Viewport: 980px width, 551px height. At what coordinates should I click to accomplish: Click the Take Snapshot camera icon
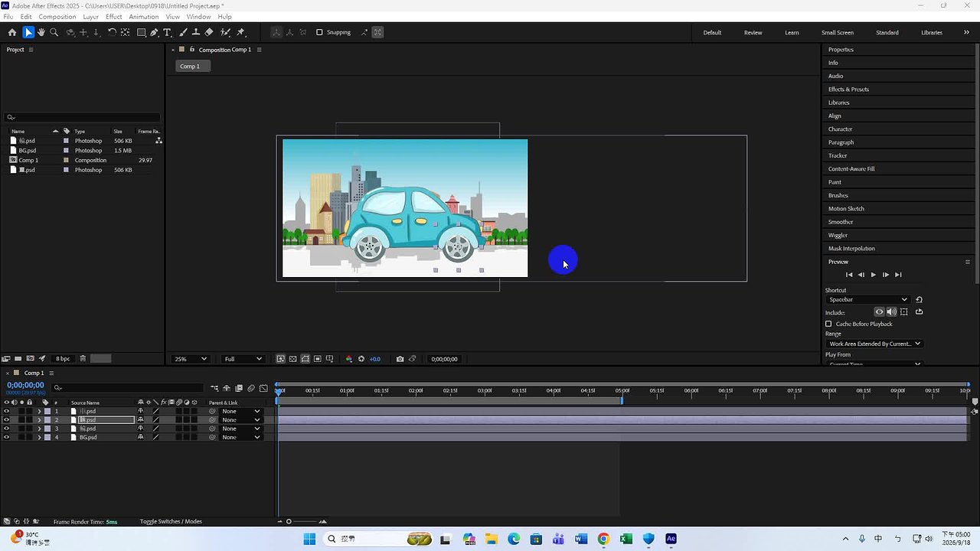(x=400, y=359)
